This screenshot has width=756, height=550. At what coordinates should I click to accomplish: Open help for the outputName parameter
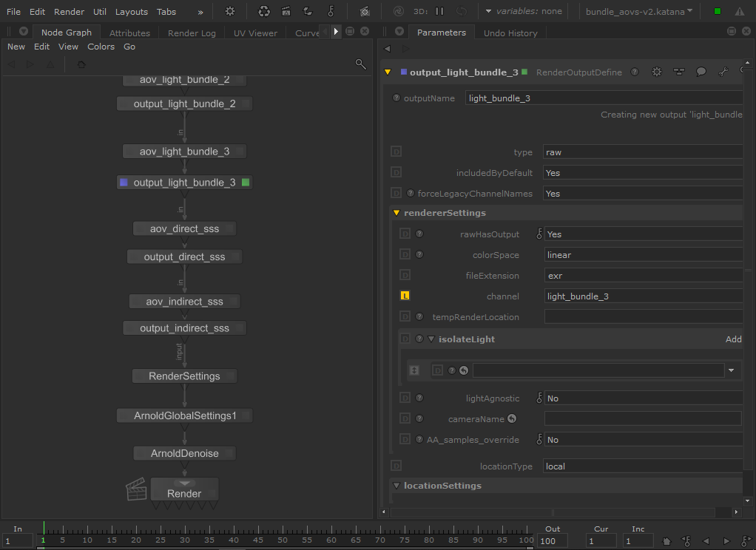(x=396, y=98)
